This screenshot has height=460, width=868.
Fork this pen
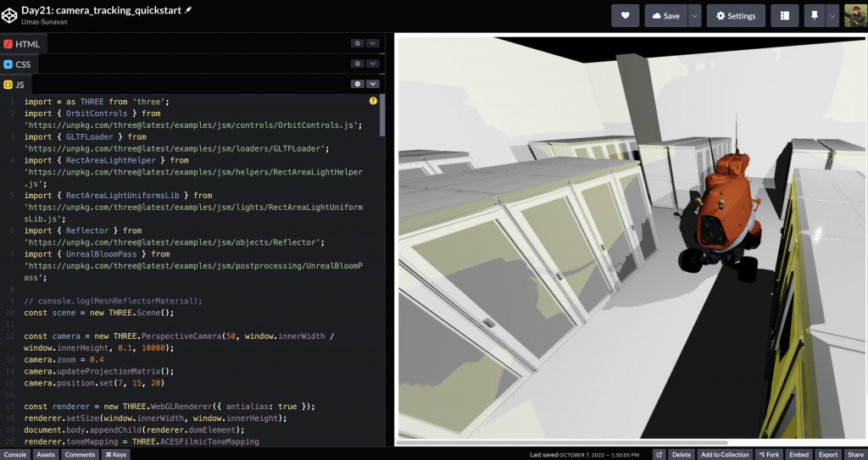pos(768,454)
